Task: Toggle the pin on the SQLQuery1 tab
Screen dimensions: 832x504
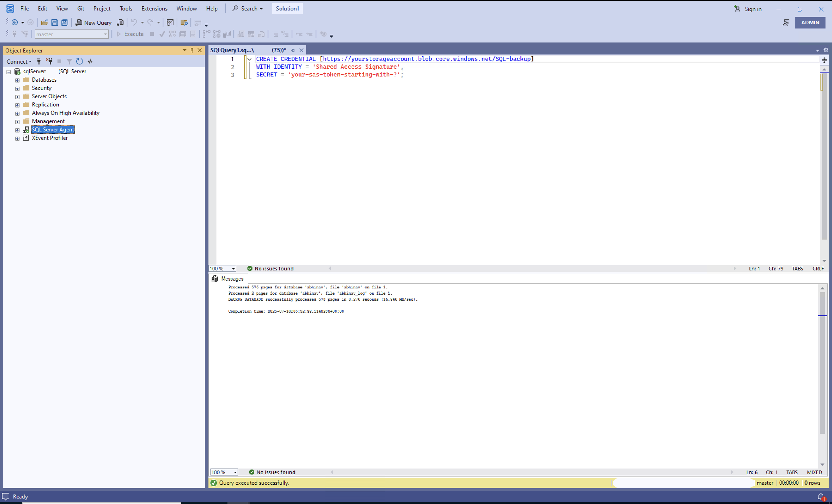Action: [293, 50]
